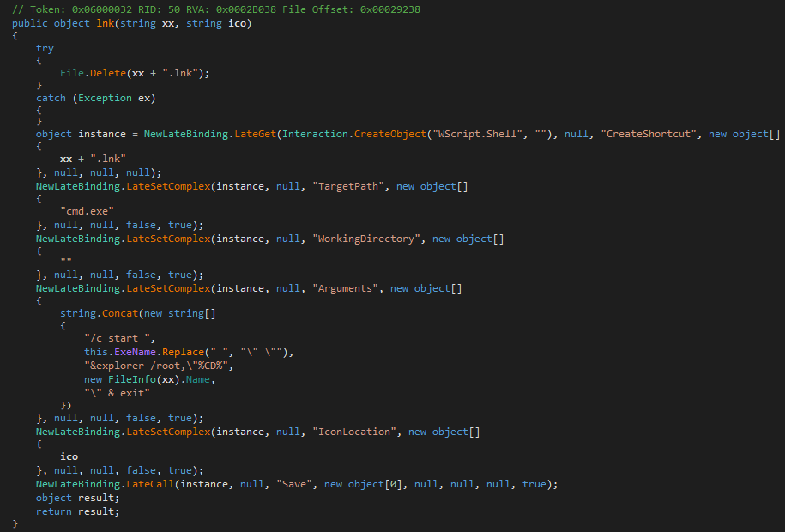Click the ExeName property

[x=136, y=352]
